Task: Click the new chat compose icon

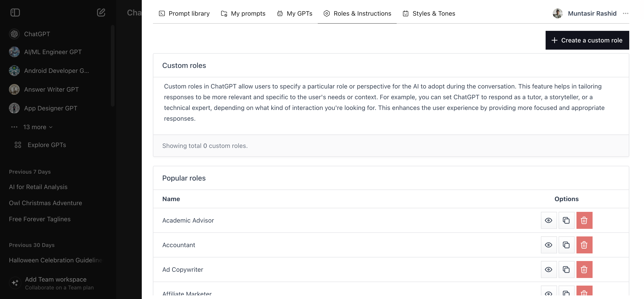Action: point(101,13)
